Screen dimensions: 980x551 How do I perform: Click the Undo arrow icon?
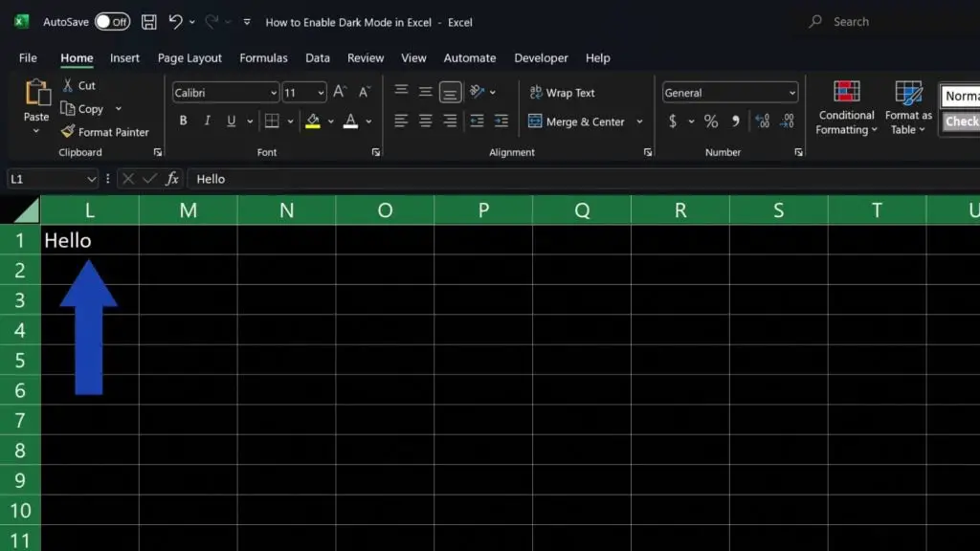pyautogui.click(x=175, y=22)
